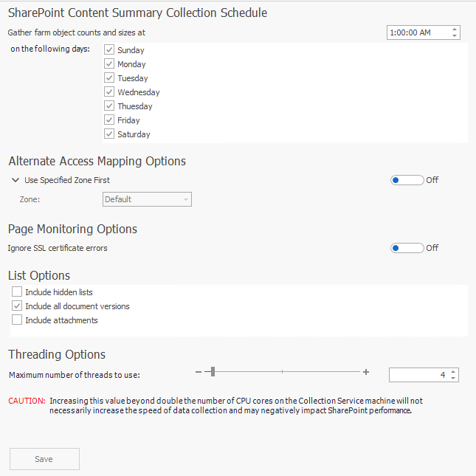
Task: Toggle Use Specified Zone First on
Action: click(407, 180)
